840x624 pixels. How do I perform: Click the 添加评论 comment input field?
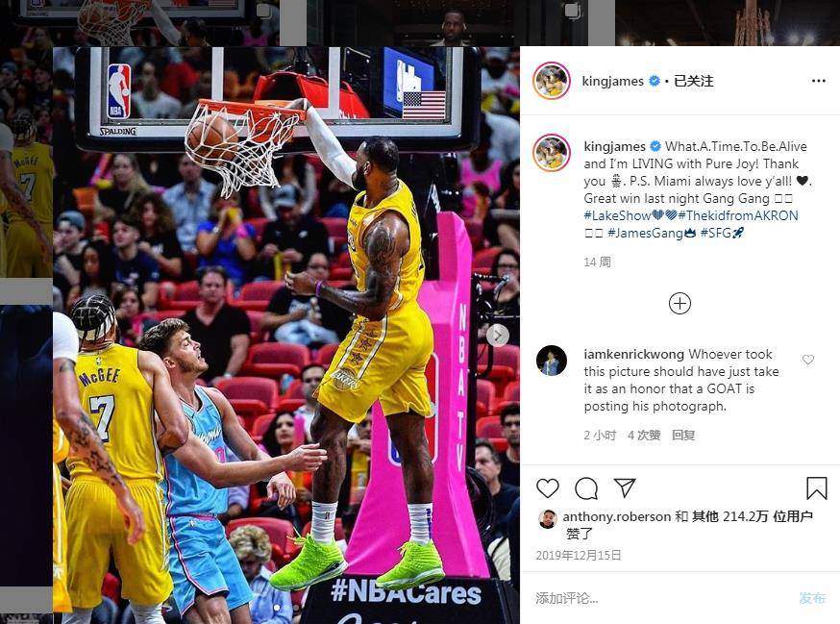(x=659, y=598)
